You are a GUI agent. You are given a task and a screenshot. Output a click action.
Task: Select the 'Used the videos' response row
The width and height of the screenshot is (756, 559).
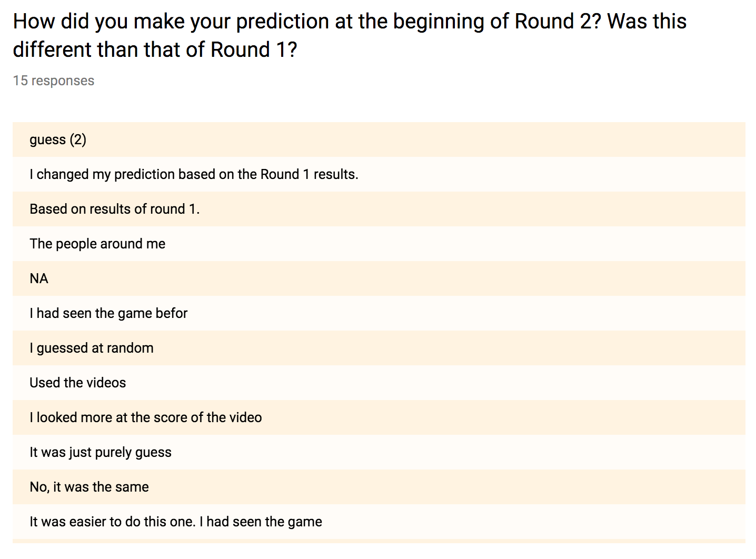click(379, 383)
